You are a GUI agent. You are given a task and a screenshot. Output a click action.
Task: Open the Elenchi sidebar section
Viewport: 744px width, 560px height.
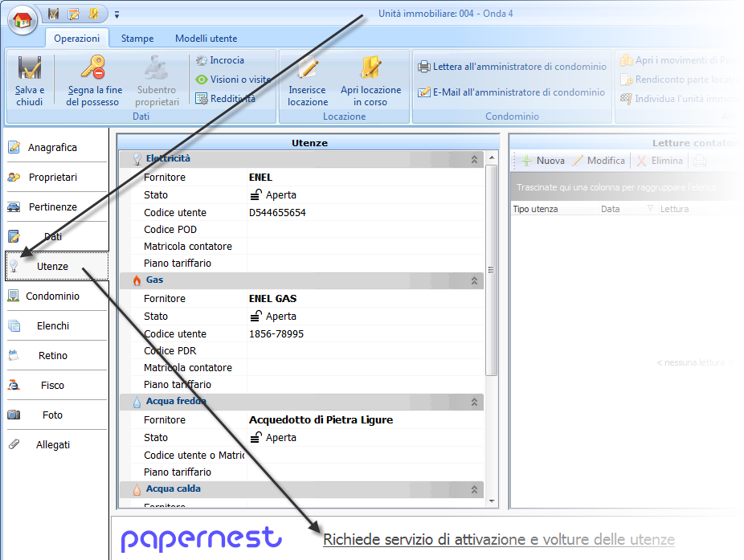[x=57, y=325]
